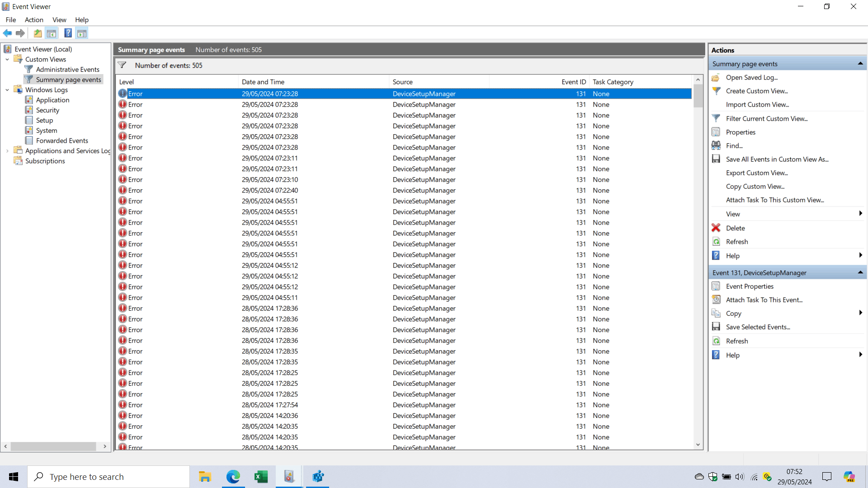Image resolution: width=868 pixels, height=488 pixels.
Task: Click the Up One Level folder icon
Action: pos(38,33)
